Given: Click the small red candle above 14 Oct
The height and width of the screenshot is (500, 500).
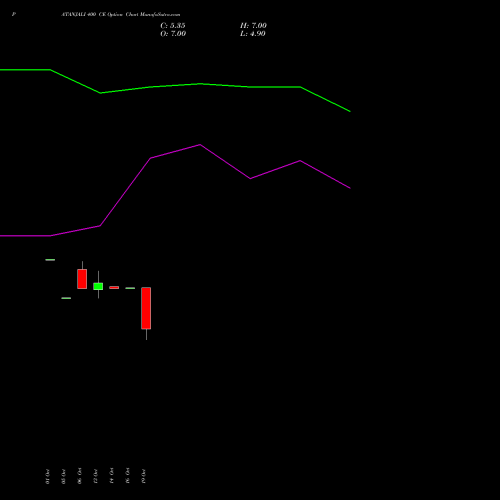Looking at the screenshot, I should click(x=114, y=287).
